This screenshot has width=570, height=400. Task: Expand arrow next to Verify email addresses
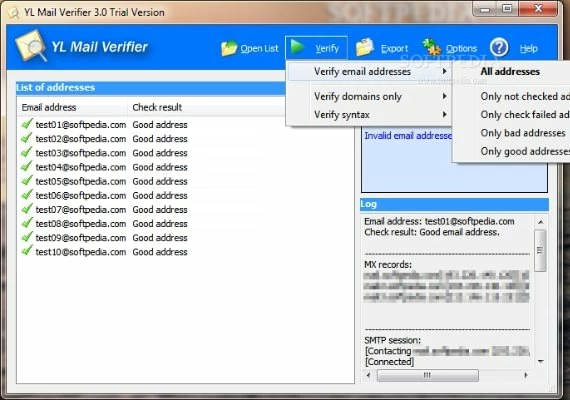tap(444, 71)
